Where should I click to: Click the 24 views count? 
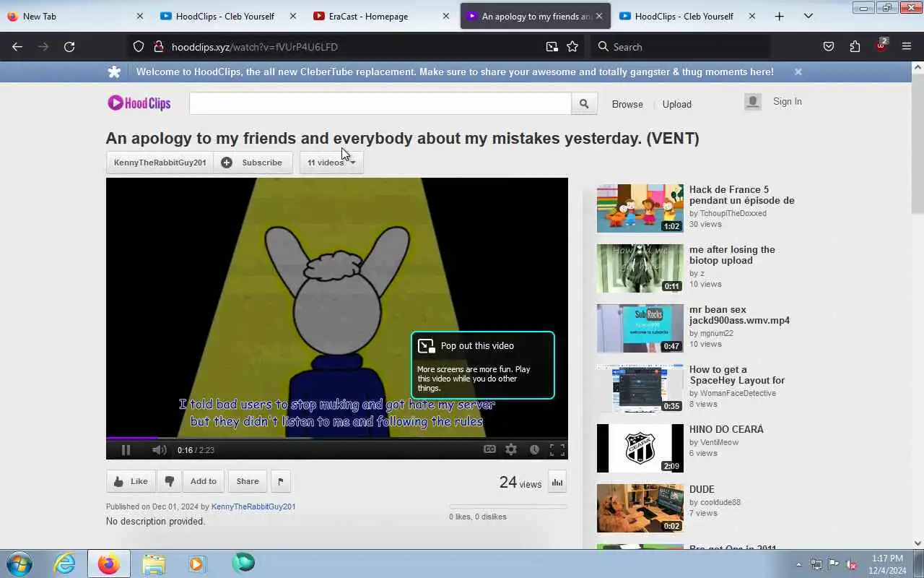(520, 483)
